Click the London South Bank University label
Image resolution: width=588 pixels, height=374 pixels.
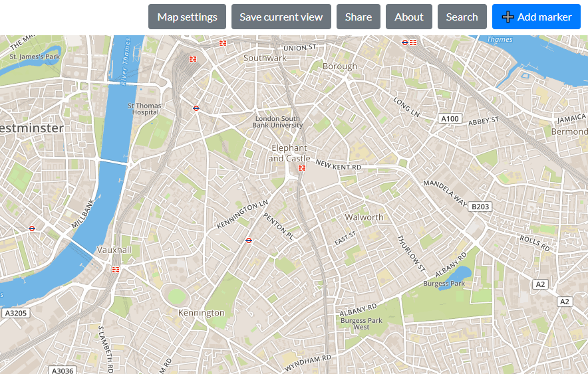(x=277, y=122)
